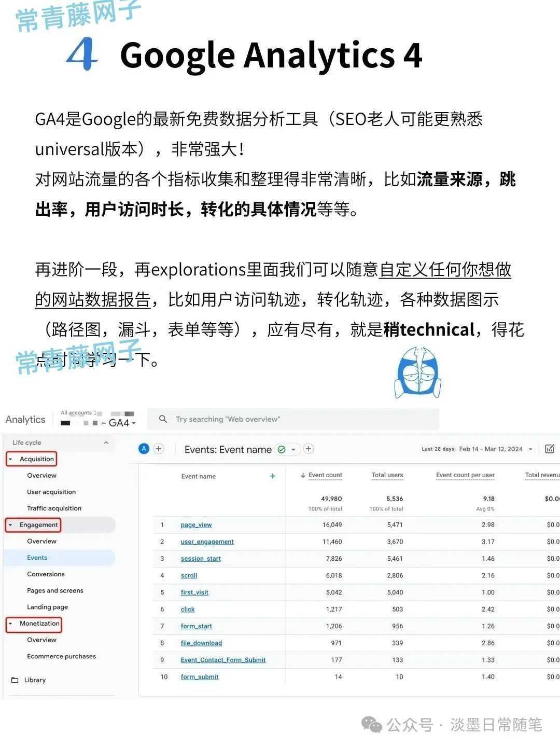
Task: Open the first_visit event link
Action: click(x=194, y=592)
